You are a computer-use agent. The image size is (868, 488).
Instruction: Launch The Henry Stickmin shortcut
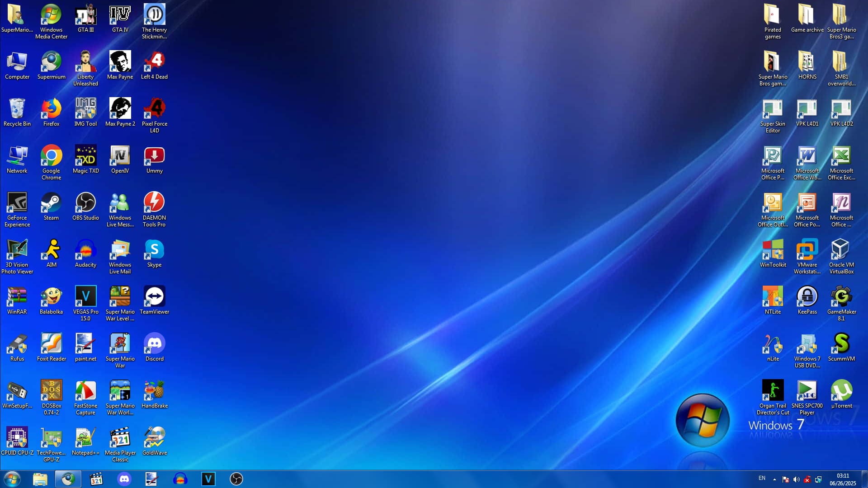point(154,22)
